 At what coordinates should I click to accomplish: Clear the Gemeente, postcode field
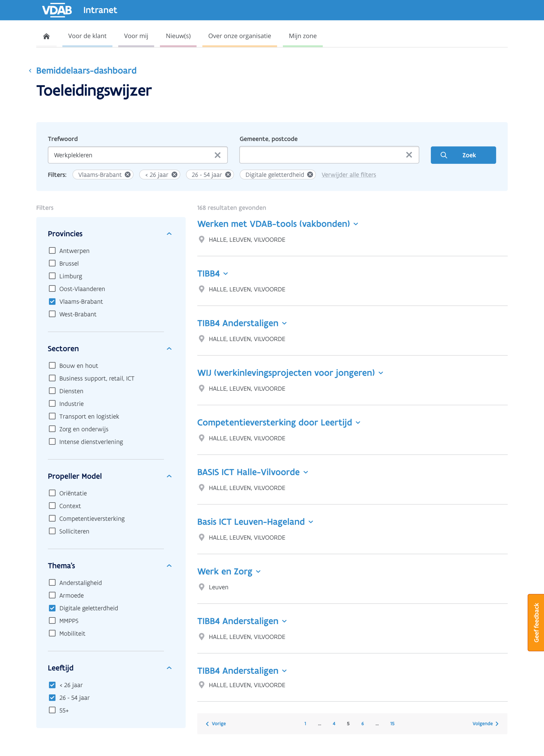click(x=409, y=155)
